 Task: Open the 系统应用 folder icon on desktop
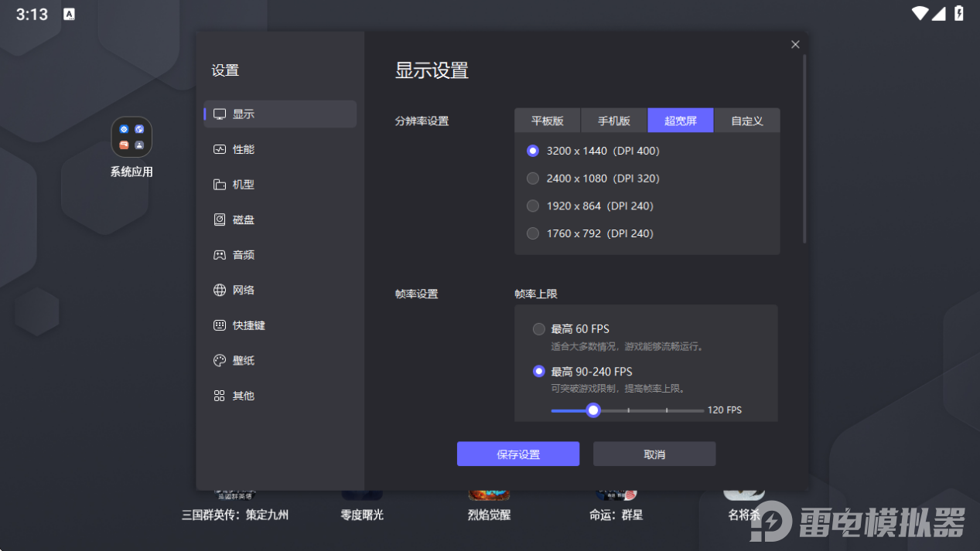coord(131,138)
